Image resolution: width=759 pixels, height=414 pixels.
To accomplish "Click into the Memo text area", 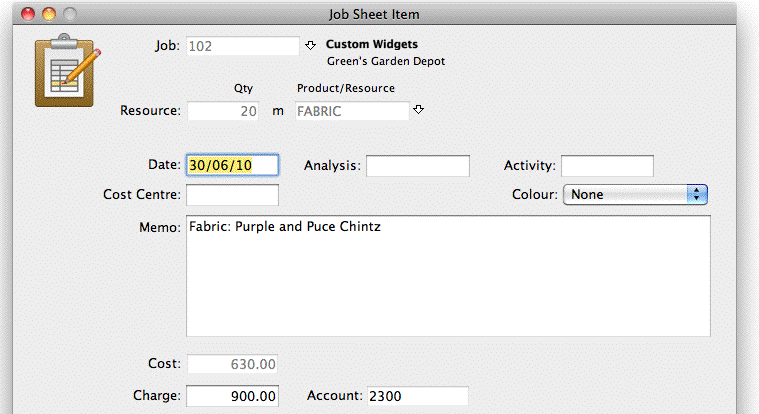I will [x=448, y=276].
